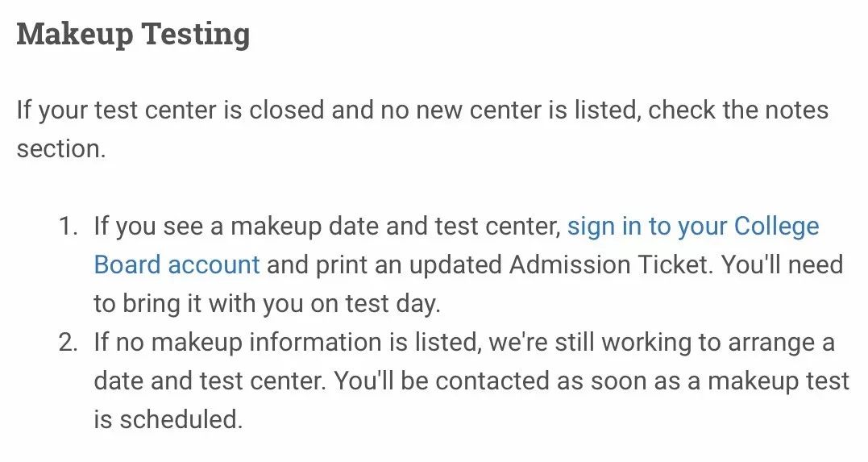Click "and print an updated" in item one
868x462 pixels.
pos(384,266)
